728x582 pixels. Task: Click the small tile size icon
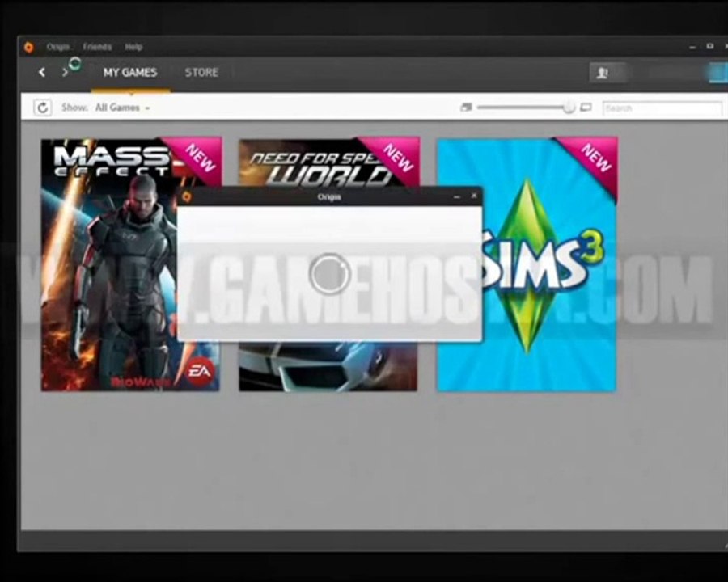[x=466, y=108]
